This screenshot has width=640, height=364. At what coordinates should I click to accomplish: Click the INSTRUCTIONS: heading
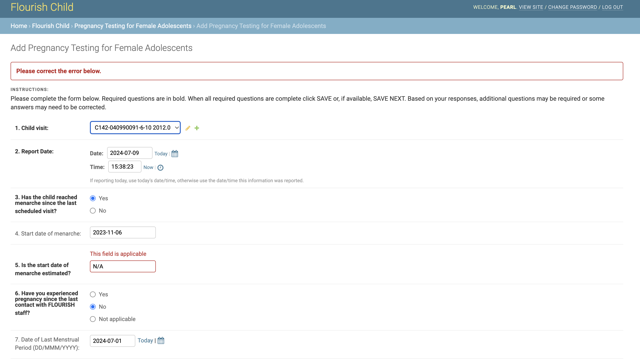30,89
